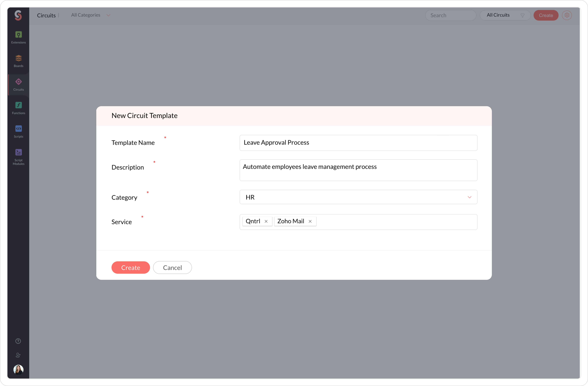Open the Functions sidebar section
The width and height of the screenshot is (588, 386).
[19, 108]
